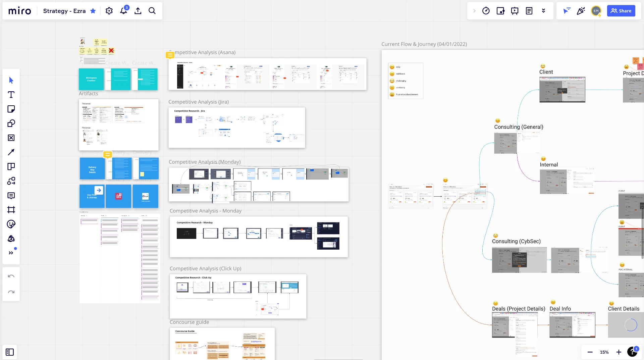Select the Comment tool

[11, 196]
